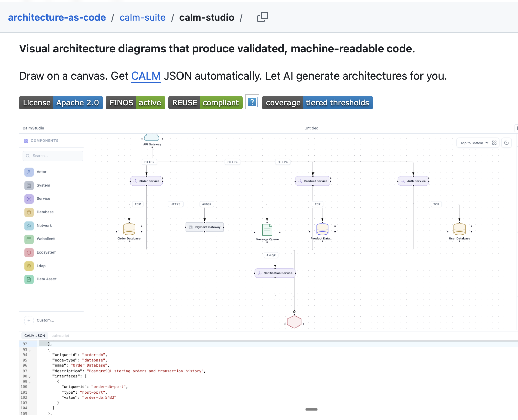Open the calm-suite breadcrumb link
The height and width of the screenshot is (420, 518).
143,17
